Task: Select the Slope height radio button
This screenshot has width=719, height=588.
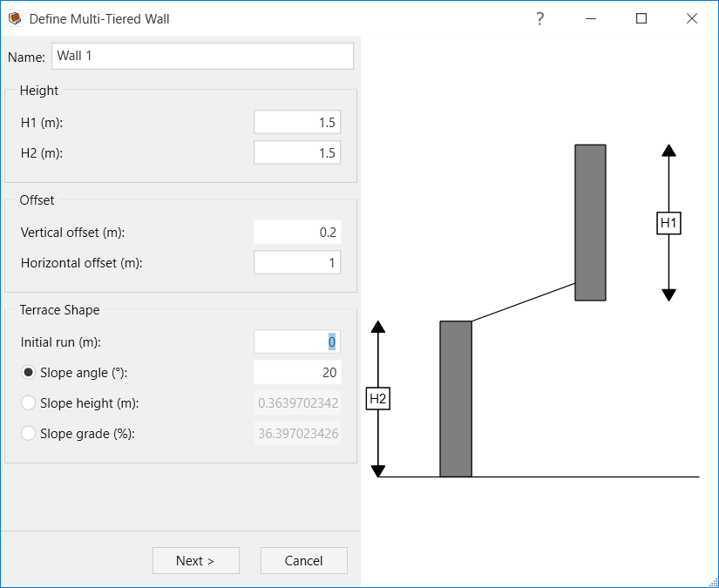Action: pyautogui.click(x=28, y=402)
